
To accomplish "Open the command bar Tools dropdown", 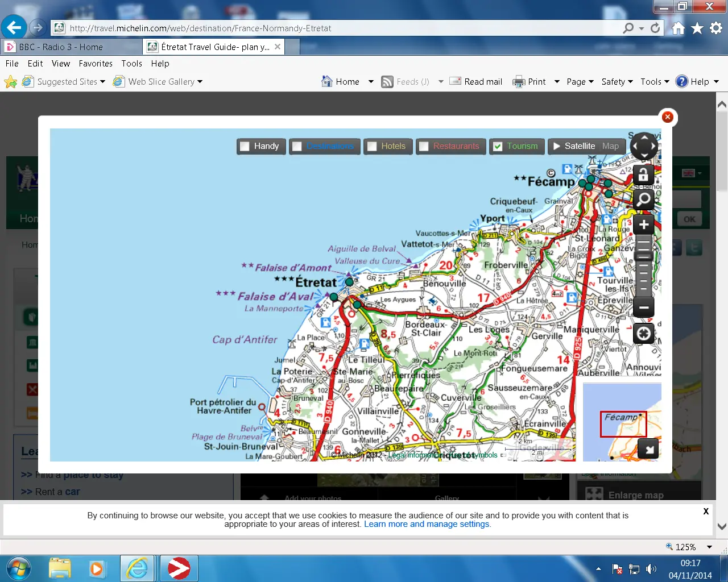I will 655,82.
